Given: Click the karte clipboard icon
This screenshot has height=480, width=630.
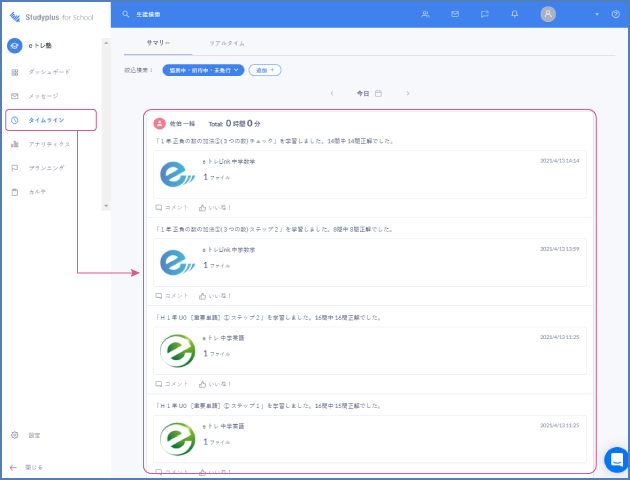Looking at the screenshot, I should [x=15, y=192].
